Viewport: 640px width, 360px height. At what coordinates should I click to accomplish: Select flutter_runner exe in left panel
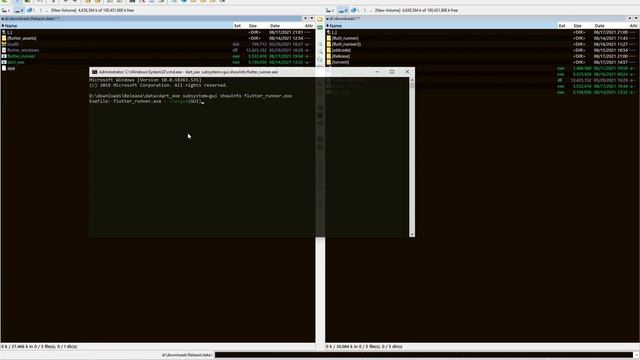158,56
